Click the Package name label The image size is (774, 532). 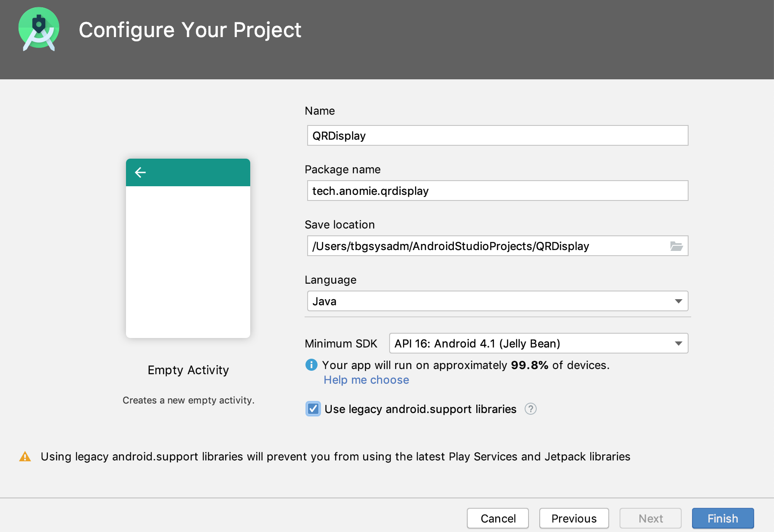(x=343, y=169)
